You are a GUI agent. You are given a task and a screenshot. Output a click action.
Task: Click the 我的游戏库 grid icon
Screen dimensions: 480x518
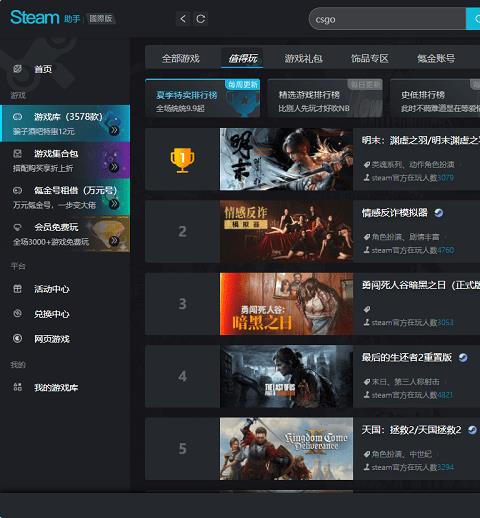click(17, 387)
